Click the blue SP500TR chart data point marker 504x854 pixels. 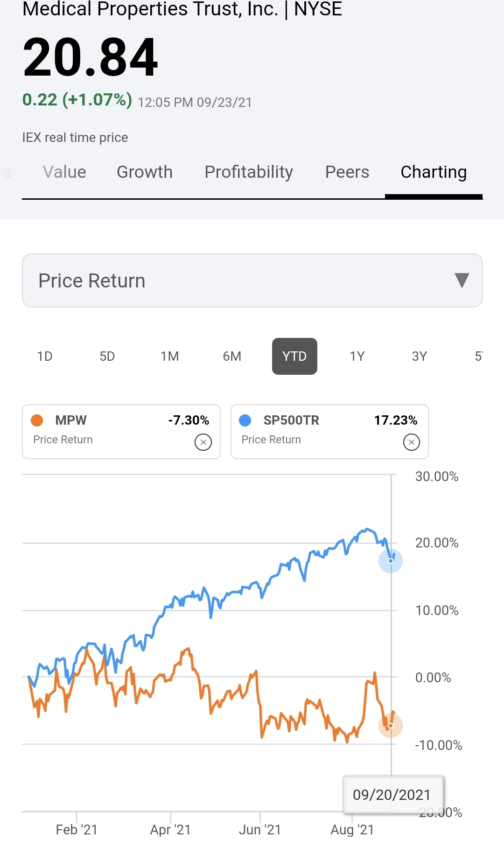pyautogui.click(x=391, y=560)
